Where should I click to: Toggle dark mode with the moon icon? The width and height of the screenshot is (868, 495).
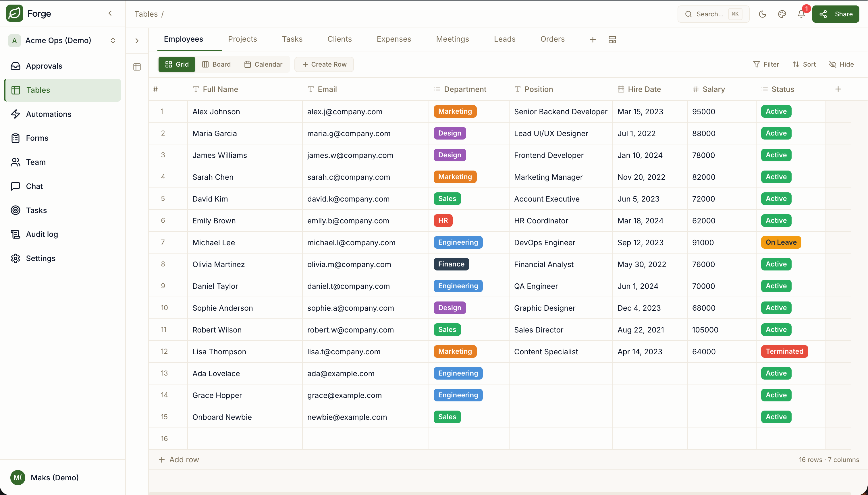[763, 14]
